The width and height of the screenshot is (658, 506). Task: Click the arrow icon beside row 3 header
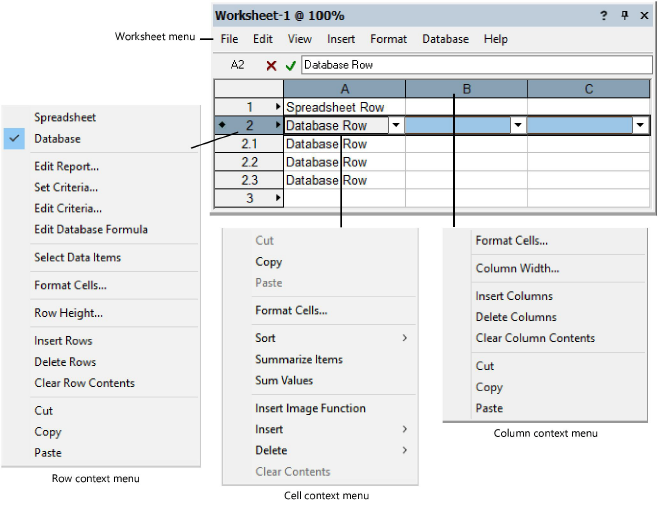click(x=278, y=199)
